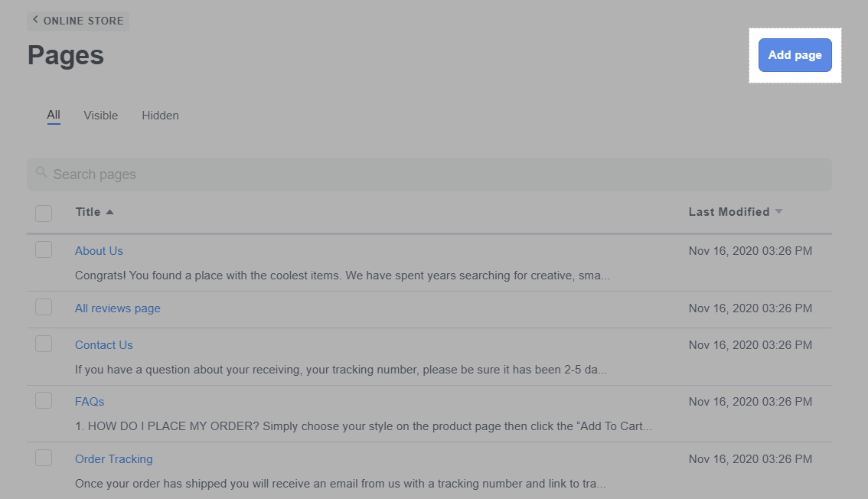Open the About Us page link

99,251
